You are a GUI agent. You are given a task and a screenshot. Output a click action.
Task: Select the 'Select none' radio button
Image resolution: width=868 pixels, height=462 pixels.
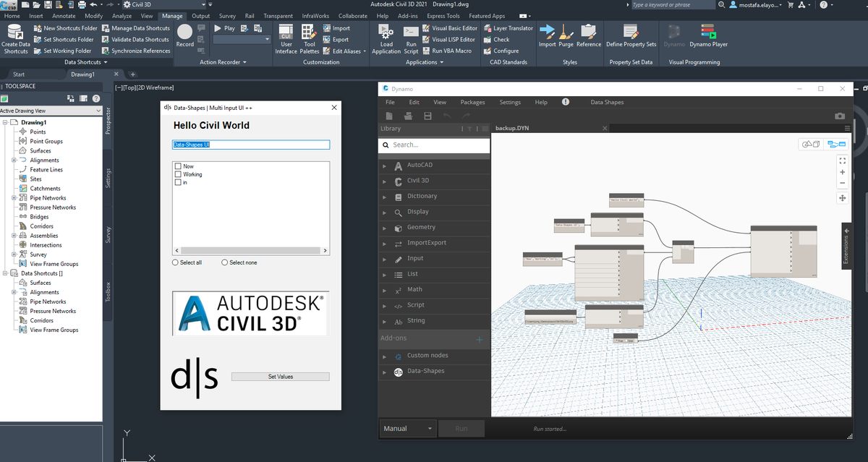tap(224, 262)
